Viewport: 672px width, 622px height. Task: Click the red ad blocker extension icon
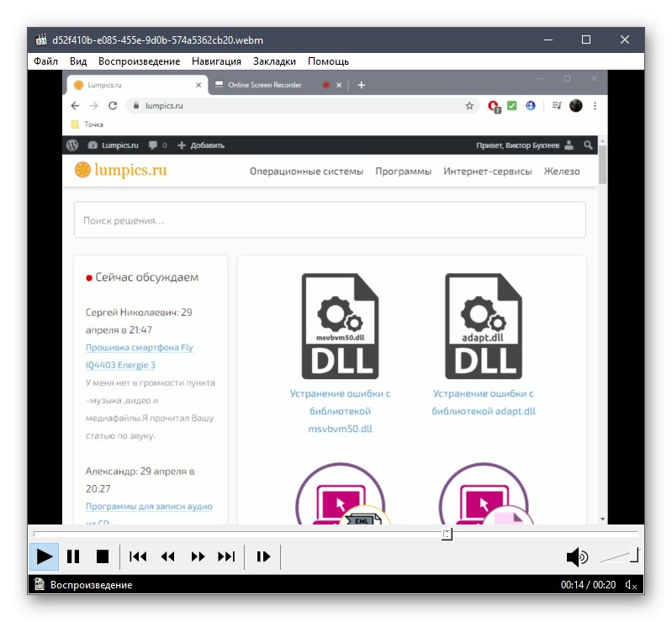click(494, 106)
